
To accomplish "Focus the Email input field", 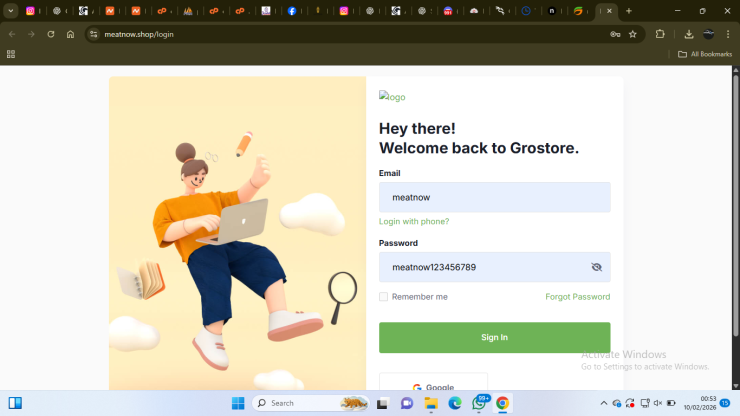I will [x=495, y=197].
